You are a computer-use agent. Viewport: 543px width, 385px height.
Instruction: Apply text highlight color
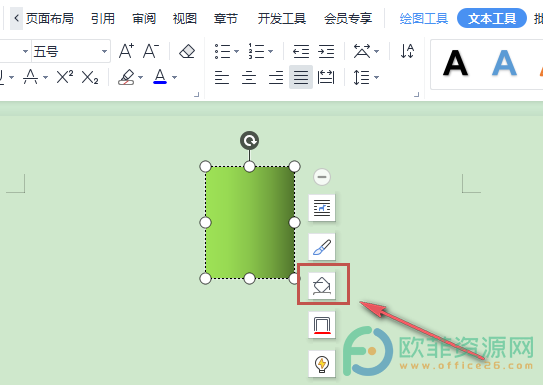coord(126,77)
